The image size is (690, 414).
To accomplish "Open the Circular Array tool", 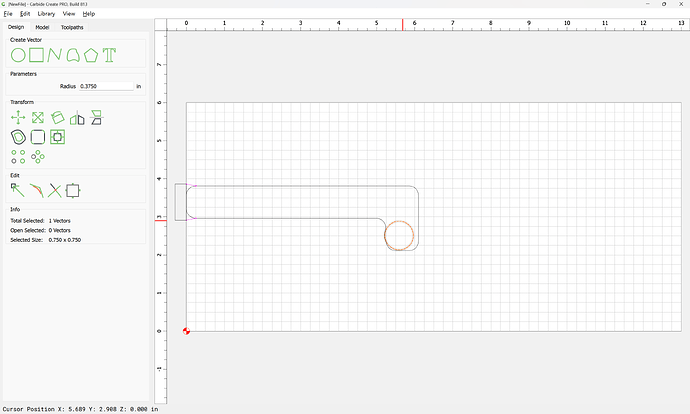I will point(38,157).
